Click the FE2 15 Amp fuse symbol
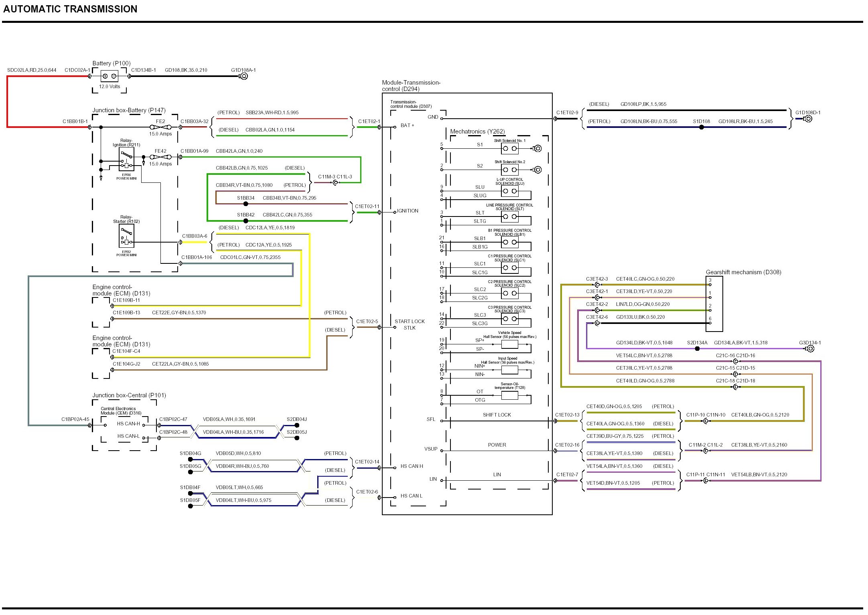This screenshot has height=615, width=868. [160, 127]
